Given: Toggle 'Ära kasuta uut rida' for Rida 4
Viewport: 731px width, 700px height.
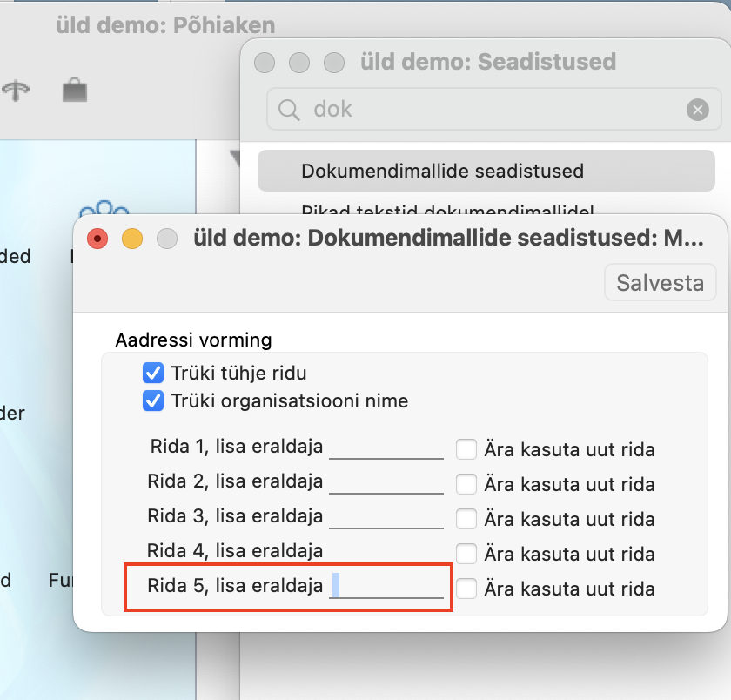Looking at the screenshot, I should 466,553.
